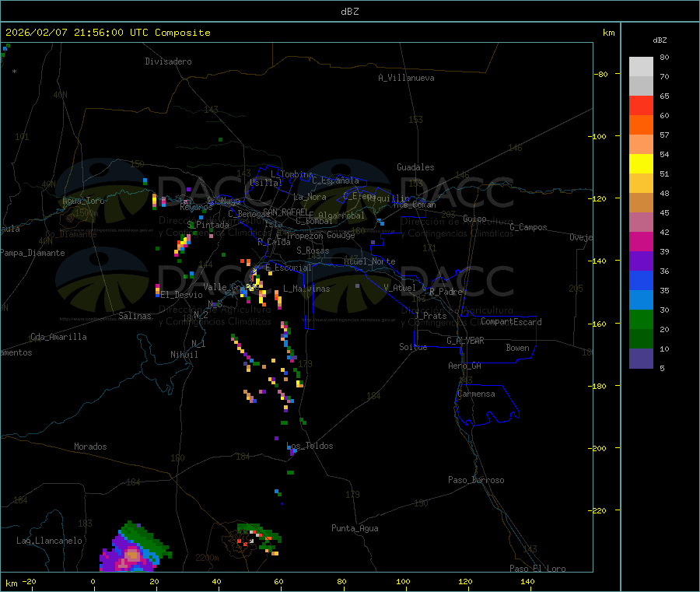Select the 'Paso_El_Loro' label
Screen dimensions: 700x592
(x=537, y=569)
